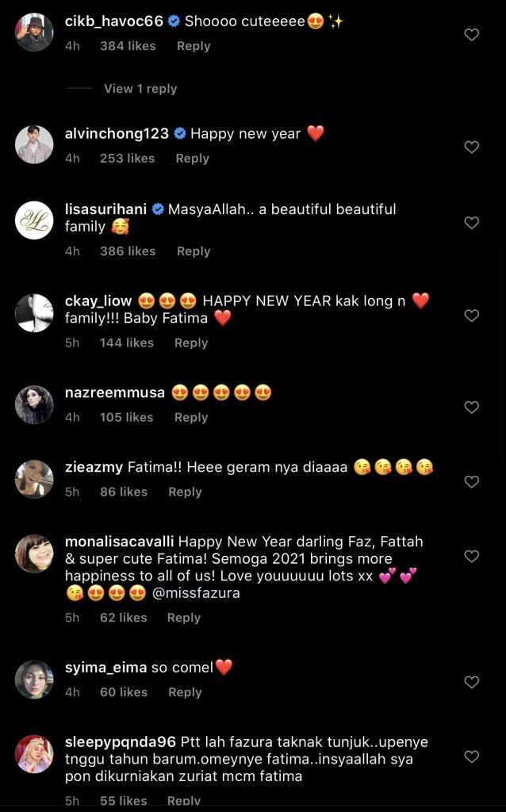
Task: View the 384 likes on cikb_havoc66's comment
Action: (x=128, y=46)
